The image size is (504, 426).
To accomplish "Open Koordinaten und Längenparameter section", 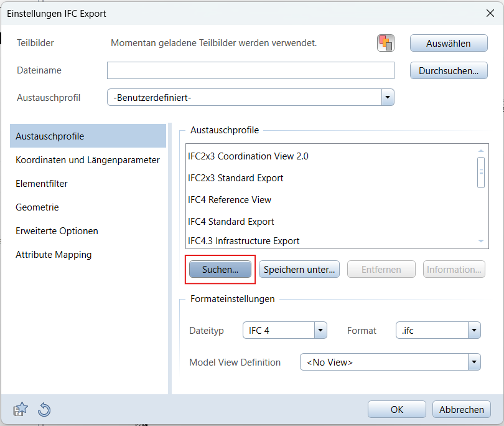I will coord(88,160).
